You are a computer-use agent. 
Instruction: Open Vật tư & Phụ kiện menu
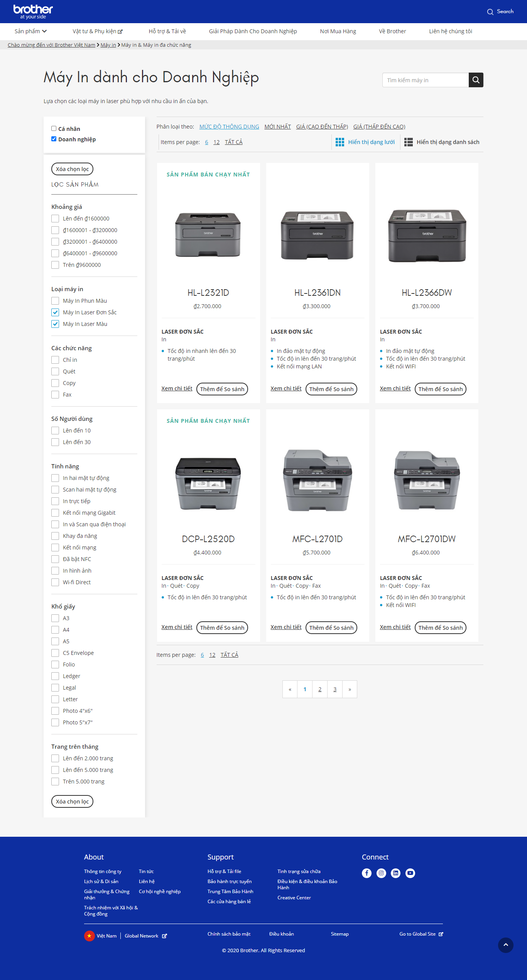[x=98, y=31]
